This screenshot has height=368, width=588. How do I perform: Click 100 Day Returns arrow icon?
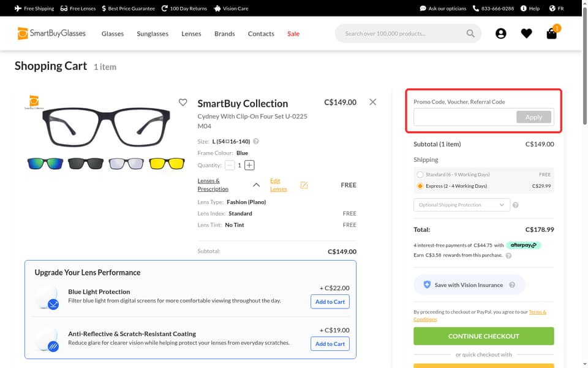(x=164, y=8)
